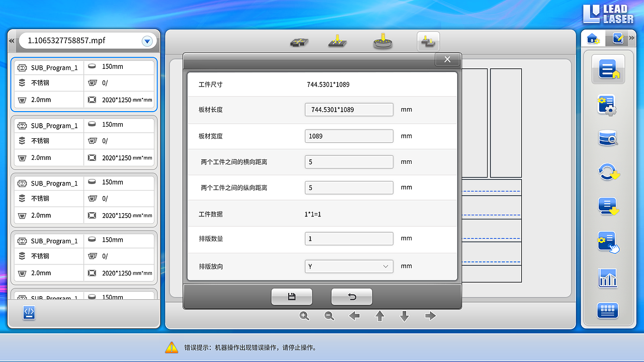Expand the chevron next to the right sidebar tabs
The image size is (644, 362).
point(633,38)
